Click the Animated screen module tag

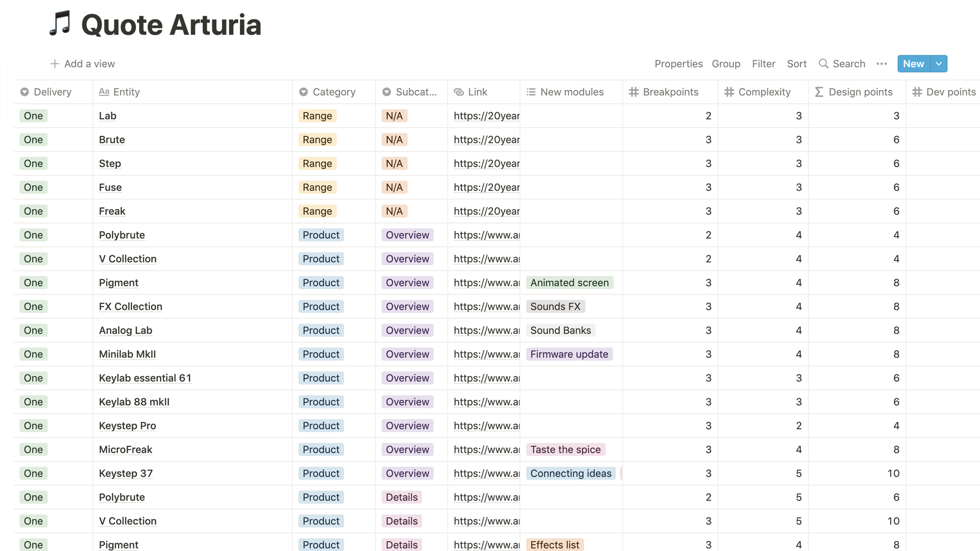570,283
